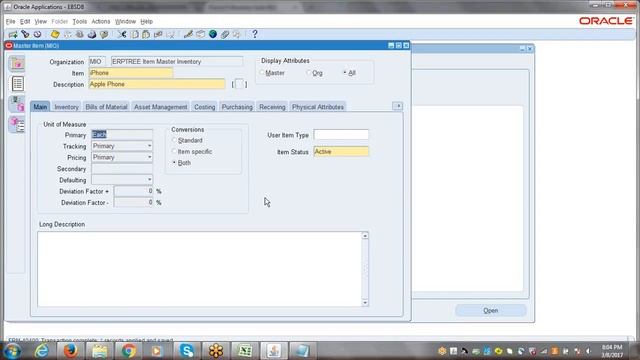
Task: Switch to the Inventory tab
Action: 66,107
